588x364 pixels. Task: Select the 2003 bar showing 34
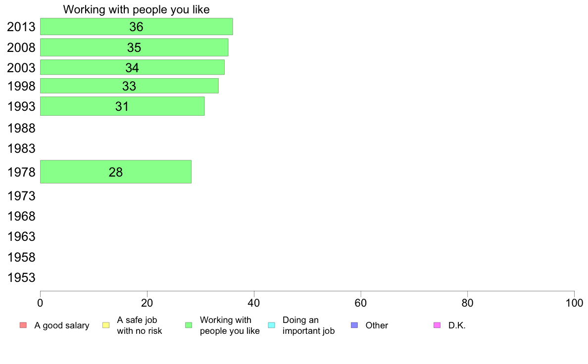(132, 67)
